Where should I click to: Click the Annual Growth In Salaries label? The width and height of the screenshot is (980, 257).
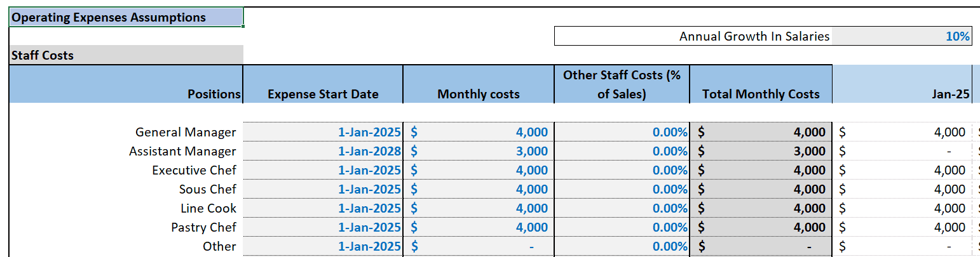[754, 36]
